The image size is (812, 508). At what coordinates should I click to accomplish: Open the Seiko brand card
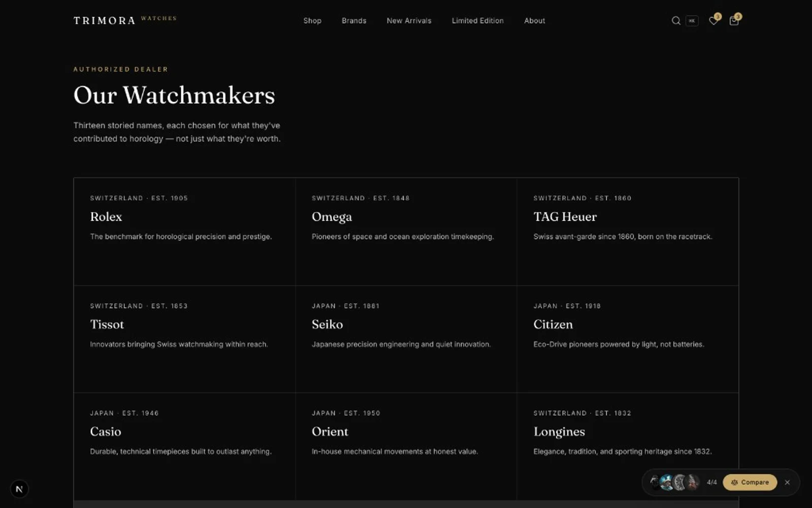click(406, 339)
